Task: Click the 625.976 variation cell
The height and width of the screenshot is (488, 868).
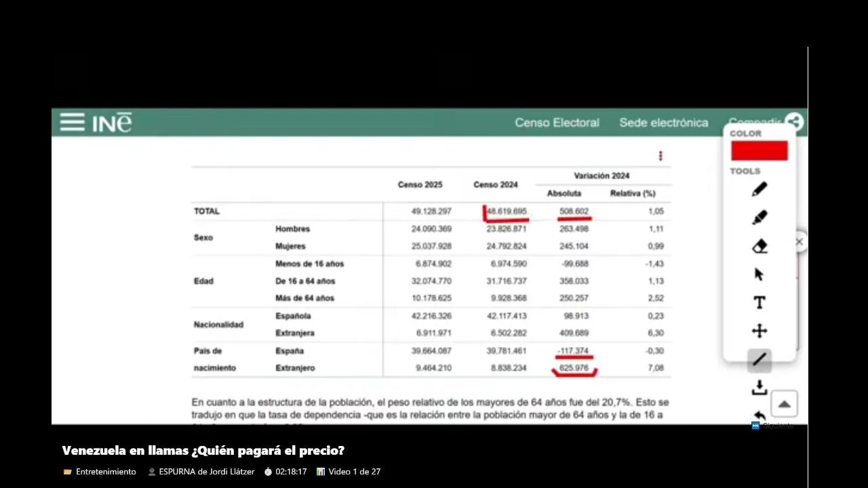Action: 574,368
